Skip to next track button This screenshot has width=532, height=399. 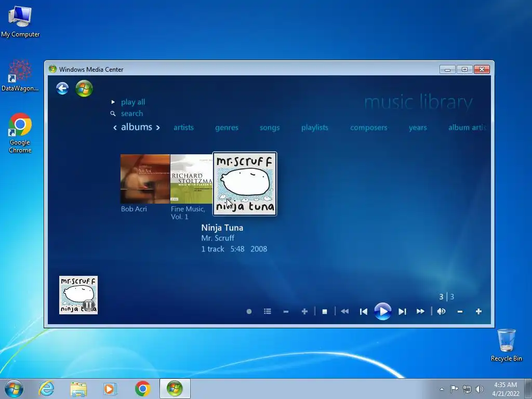403,312
